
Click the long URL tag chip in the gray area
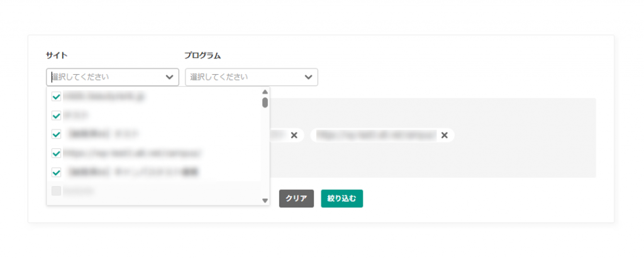click(382, 135)
